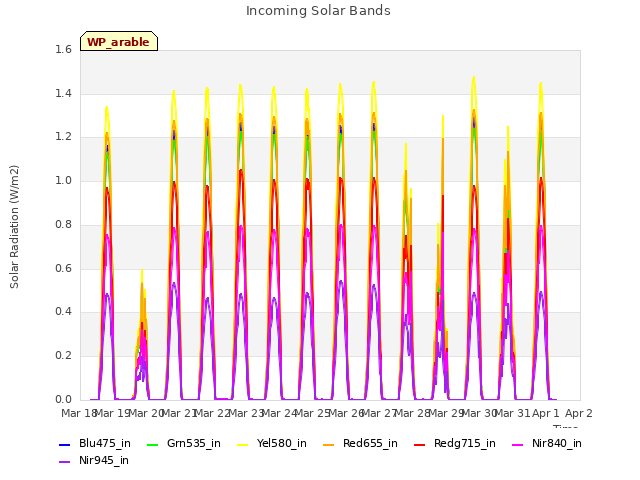Screen dimensions: 640x480
Task: Click the 0.8 y-axis tick label
Action: coord(63,224)
